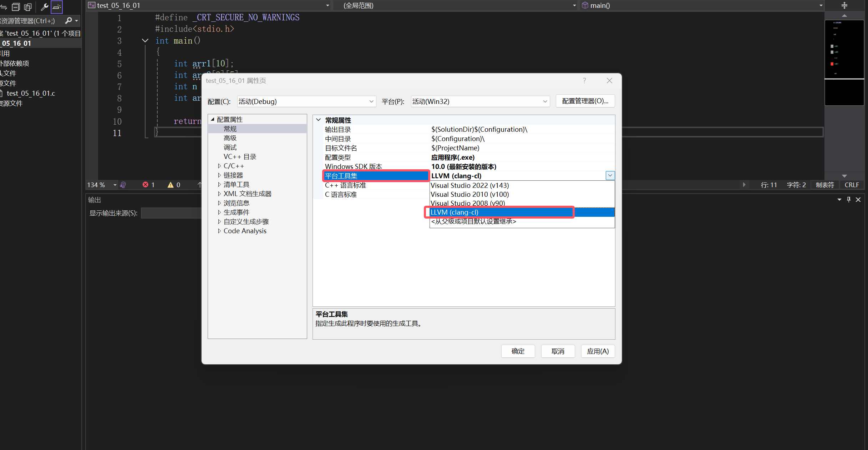The height and width of the screenshot is (450, 868).
Task: Choose the inherit from parent defaults option
Action: 473,221
